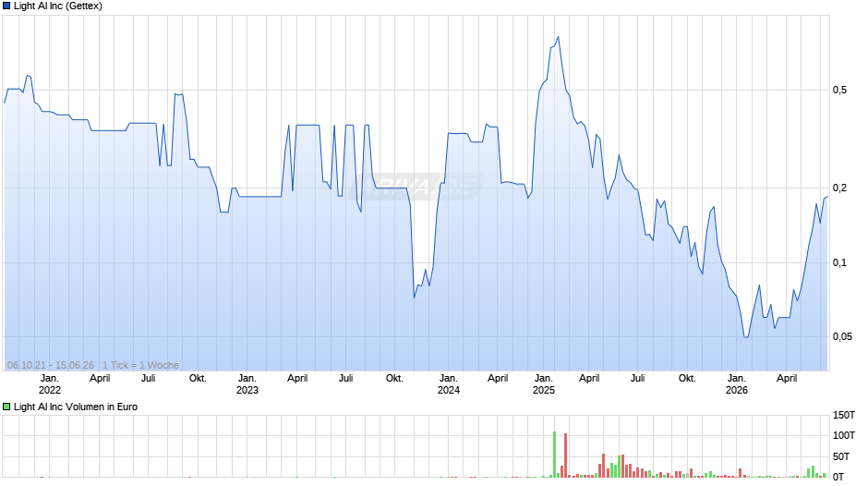Click the 2023 year label on time axis
This screenshot has height=486, width=868.
(x=247, y=390)
